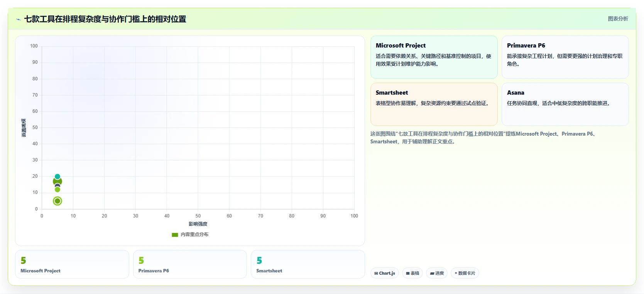Click the Chart.js tag pill
The width and height of the screenshot is (644, 294).
pos(385,273)
